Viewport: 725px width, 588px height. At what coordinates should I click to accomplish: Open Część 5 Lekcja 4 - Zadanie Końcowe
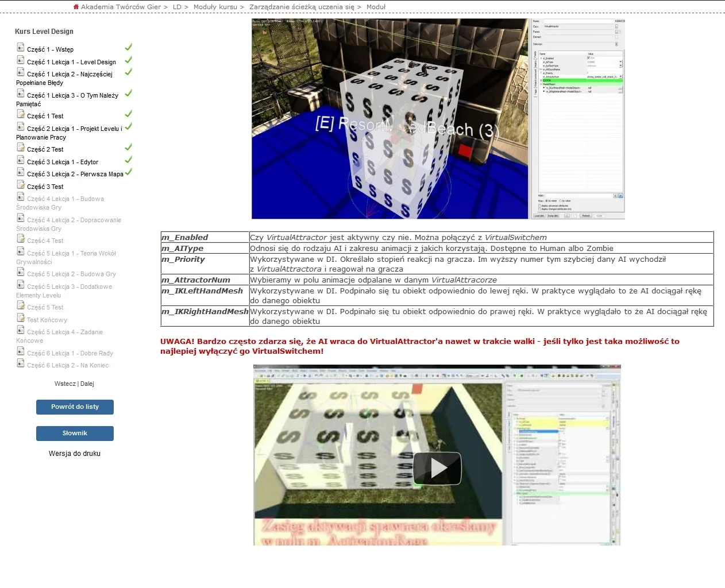click(60, 336)
